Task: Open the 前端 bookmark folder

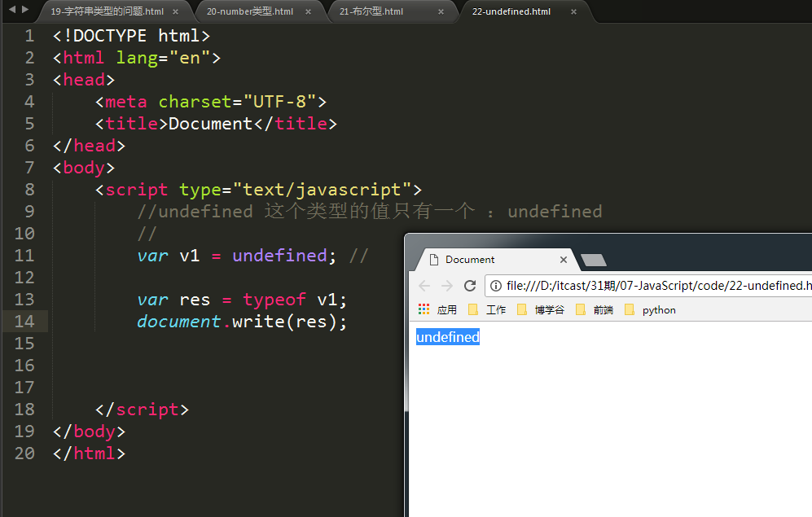Action: (x=595, y=310)
